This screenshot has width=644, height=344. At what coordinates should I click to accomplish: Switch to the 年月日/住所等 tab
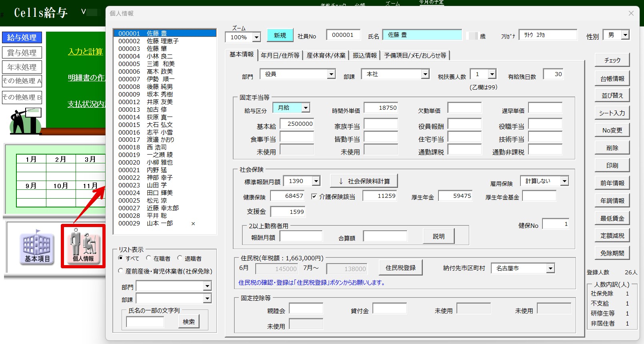(x=280, y=55)
